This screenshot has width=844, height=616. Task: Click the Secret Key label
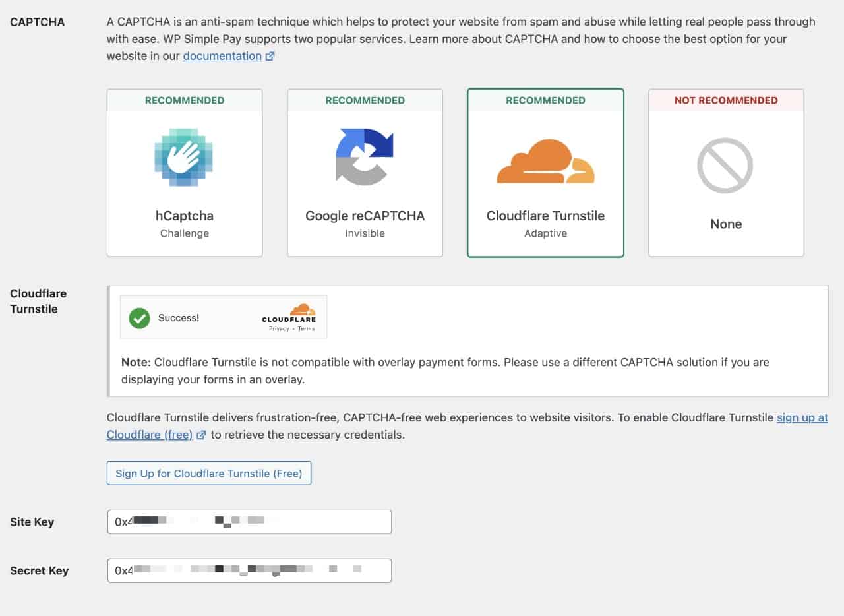39,570
